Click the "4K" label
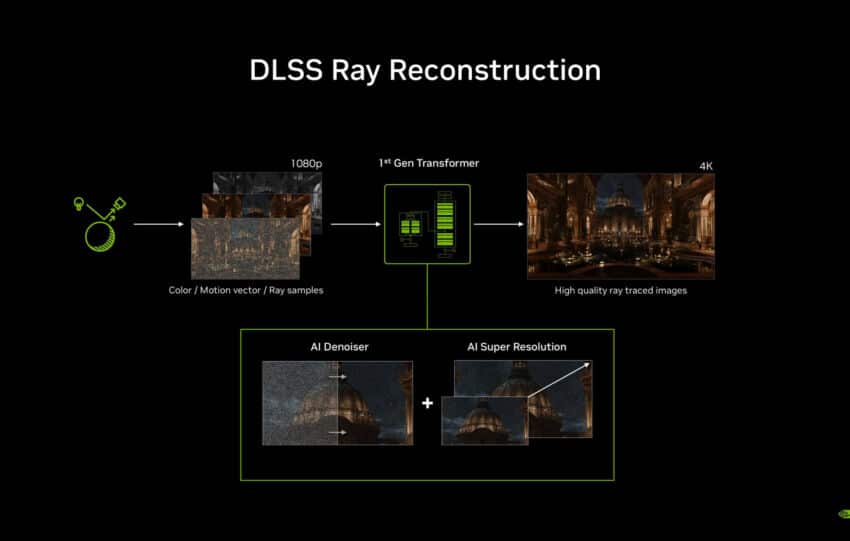 click(706, 166)
